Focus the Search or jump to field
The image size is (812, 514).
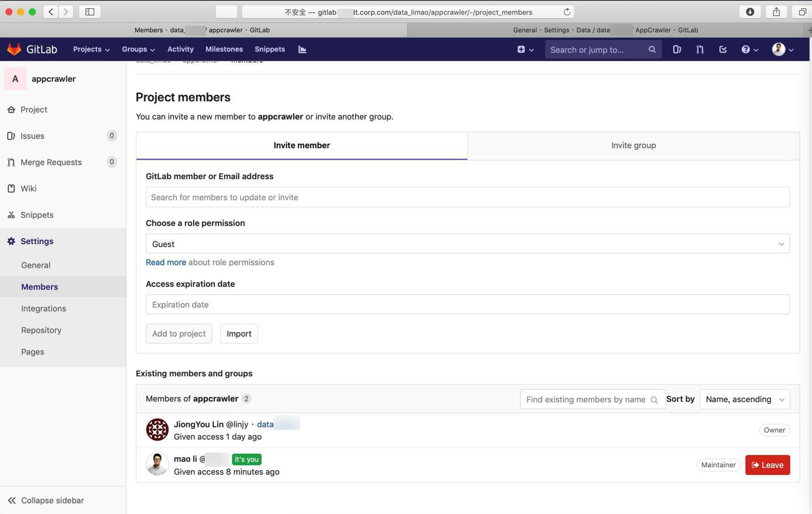[603, 50]
